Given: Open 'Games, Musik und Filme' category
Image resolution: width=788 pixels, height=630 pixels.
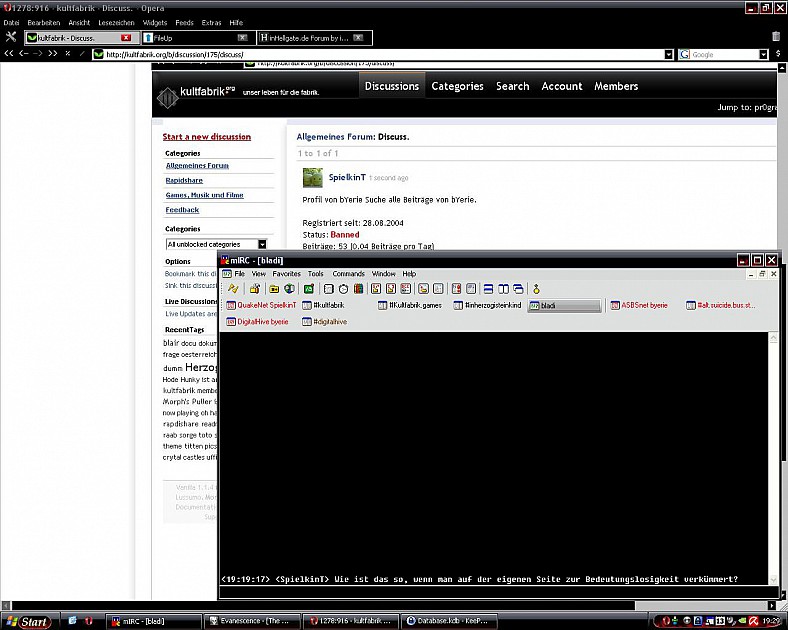Looking at the screenshot, I should pyautogui.click(x=205, y=195).
